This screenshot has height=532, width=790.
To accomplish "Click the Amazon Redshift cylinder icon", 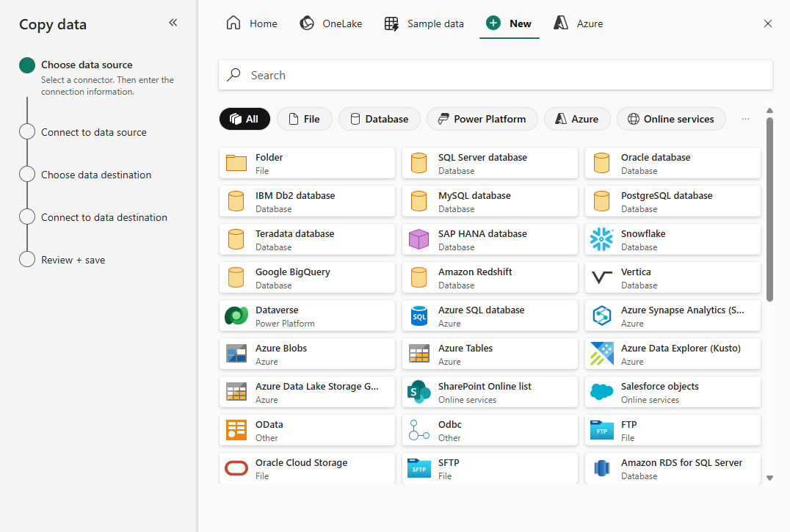I will coord(418,277).
